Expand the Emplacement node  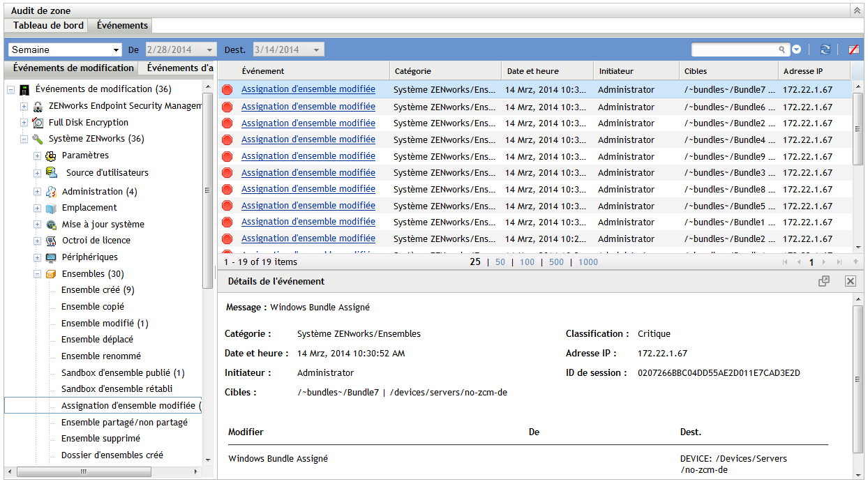[38, 208]
